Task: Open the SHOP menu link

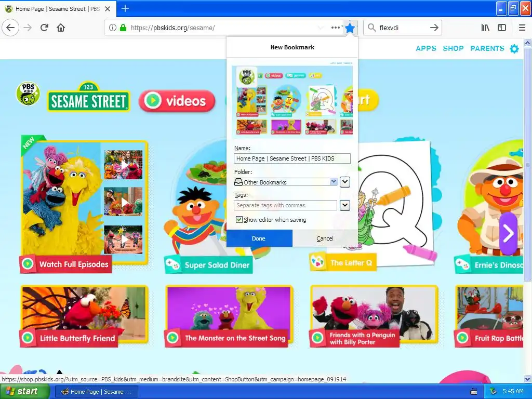Action: (x=453, y=48)
